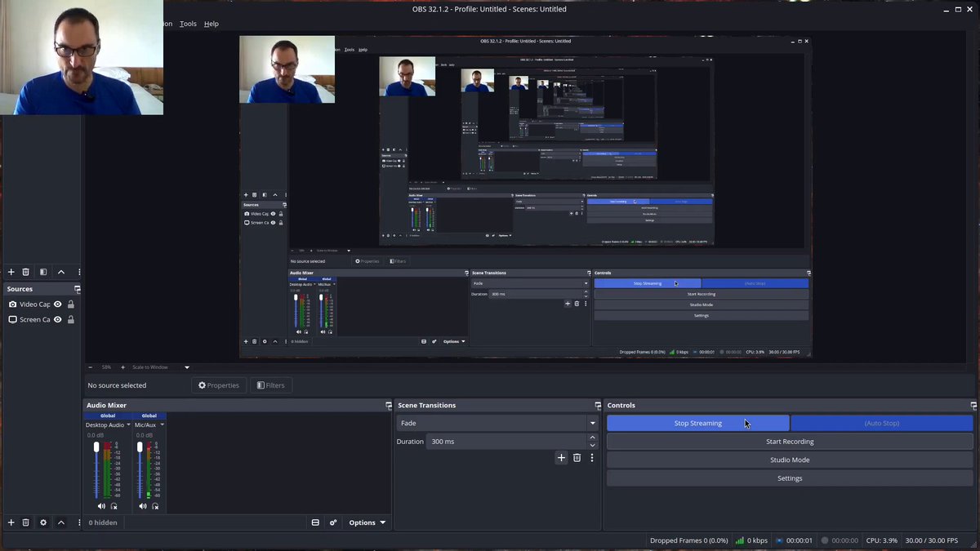Toggle the lock on the Video Cap source
Image resolution: width=980 pixels, height=551 pixels.
(x=71, y=304)
